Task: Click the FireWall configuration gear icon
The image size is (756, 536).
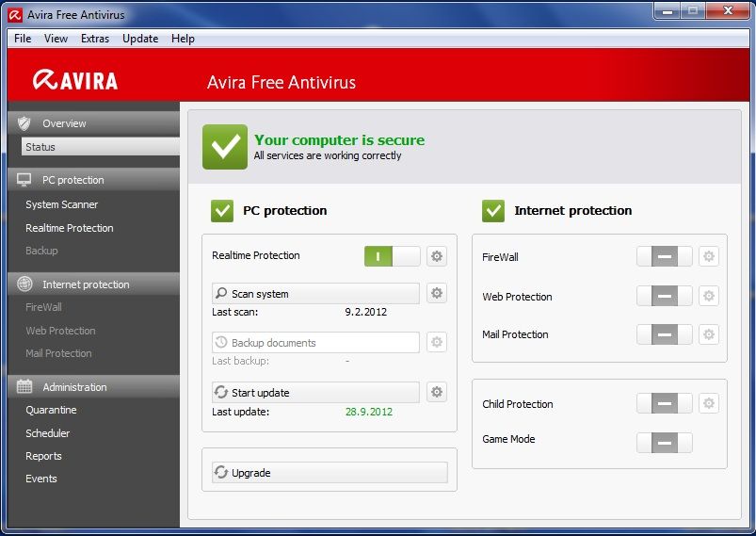Action: tap(709, 256)
